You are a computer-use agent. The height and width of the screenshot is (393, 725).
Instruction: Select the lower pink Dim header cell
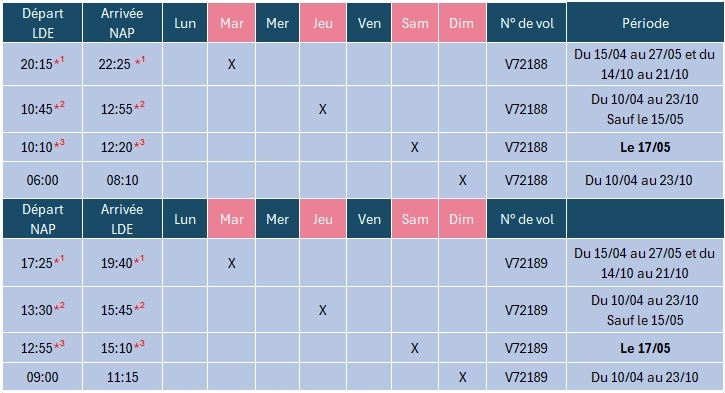(x=462, y=219)
